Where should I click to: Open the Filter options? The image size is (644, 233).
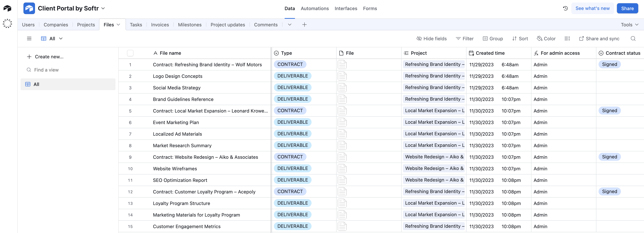tap(465, 38)
